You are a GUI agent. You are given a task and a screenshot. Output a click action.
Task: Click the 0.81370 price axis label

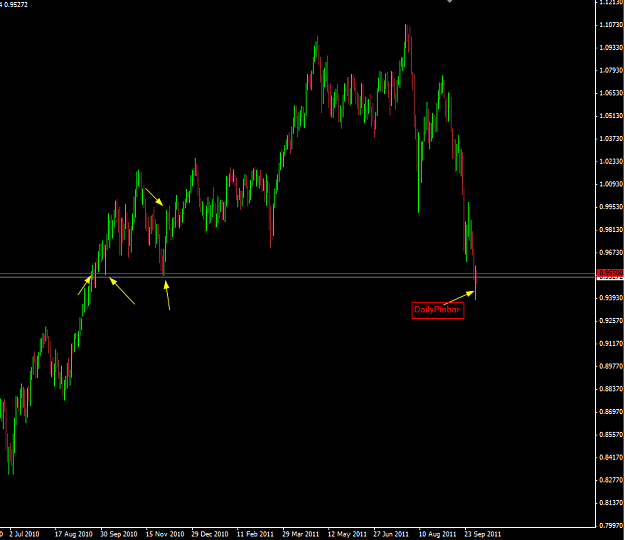[611, 502]
